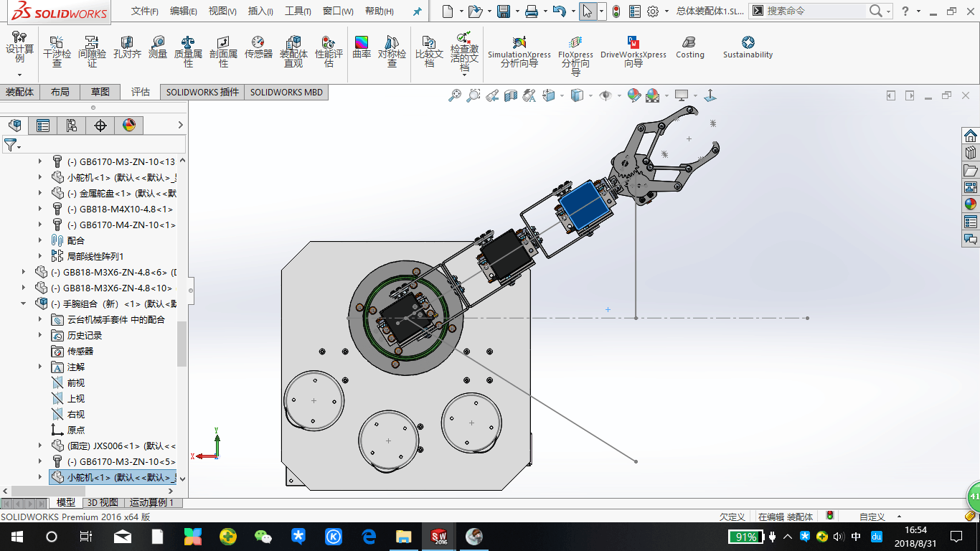Launch the SimulationXpress analysis wizard
Screen dimensions: 980x551
[519, 50]
